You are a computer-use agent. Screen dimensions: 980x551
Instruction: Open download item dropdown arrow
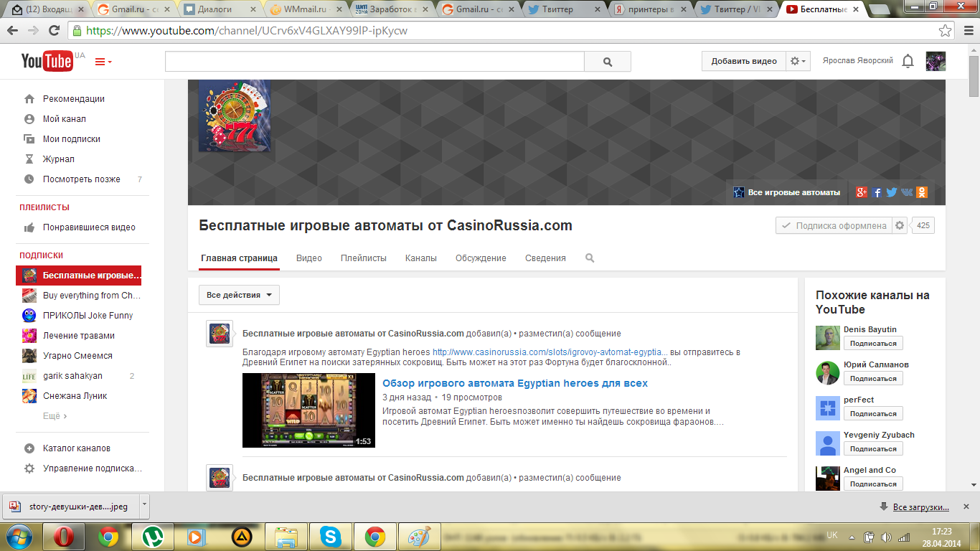[143, 505]
